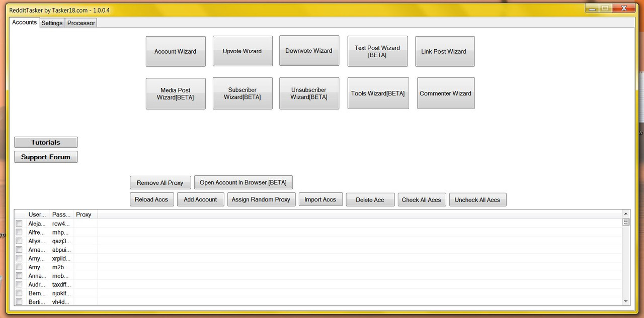Select the username cell 'Ama...'
Image resolution: width=644 pixels, height=318 pixels.
[36, 250]
